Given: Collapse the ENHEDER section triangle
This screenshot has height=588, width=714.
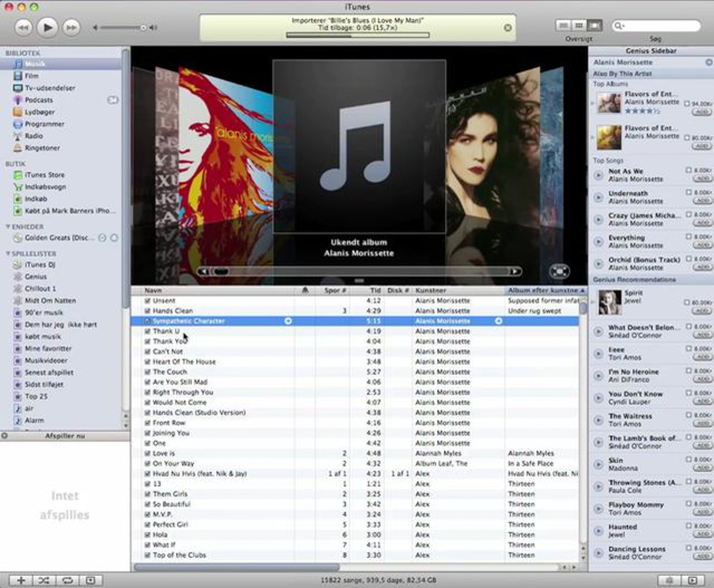Looking at the screenshot, I should click(8, 226).
